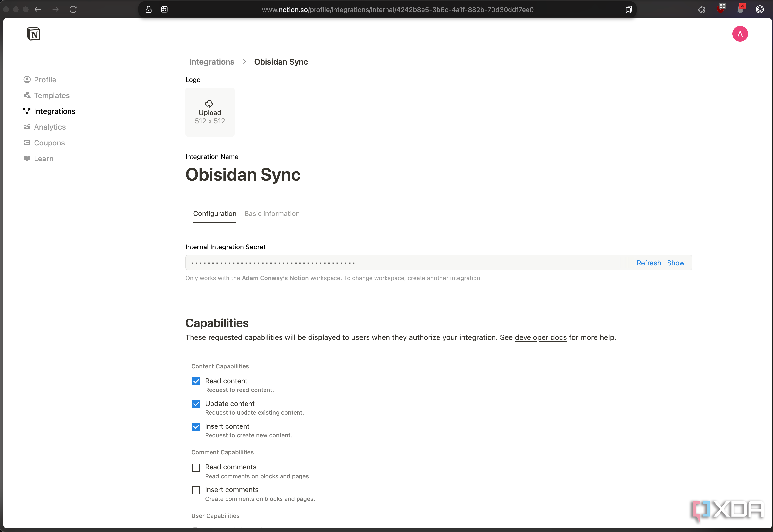
Task: Click the cloud upload logo icon
Action: coord(209,104)
